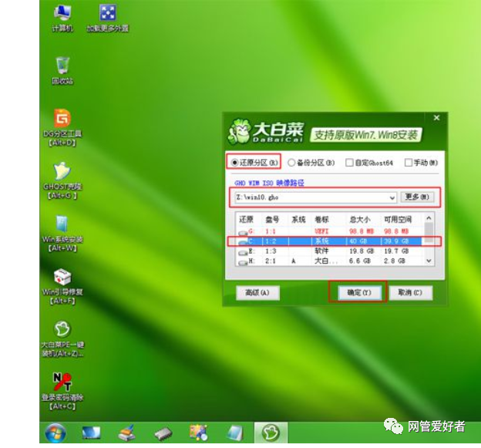
Task: Click the hard drive taskbar icon
Action: 163,433
